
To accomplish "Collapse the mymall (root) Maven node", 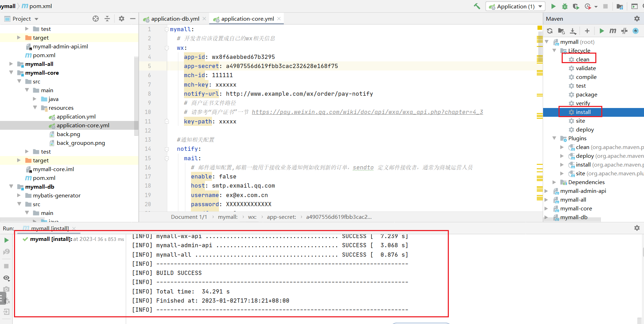I will pyautogui.click(x=547, y=42).
